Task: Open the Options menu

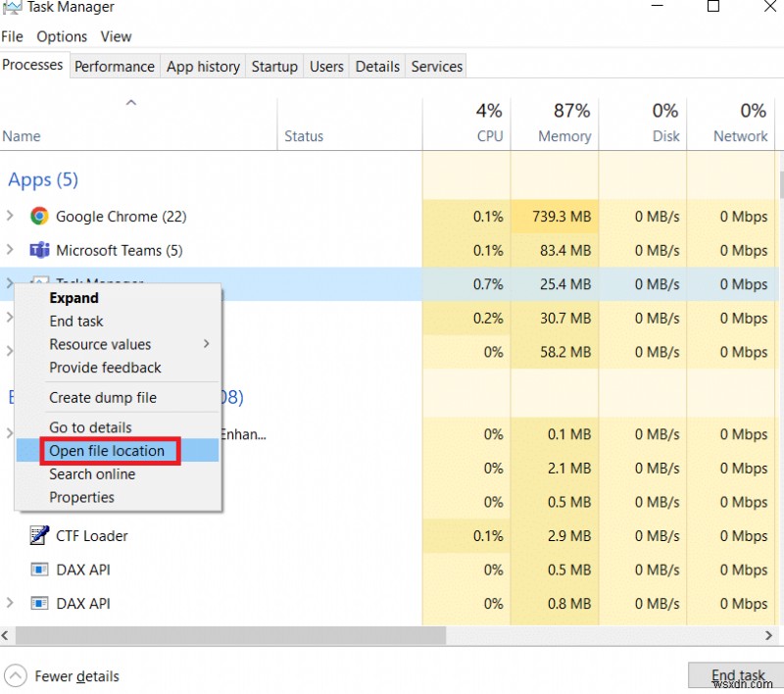Action: pyautogui.click(x=62, y=36)
